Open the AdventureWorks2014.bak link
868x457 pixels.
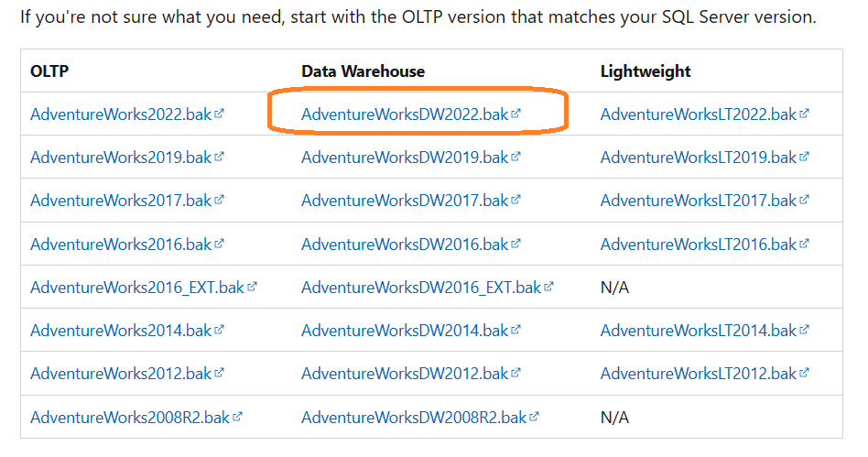[121, 331]
